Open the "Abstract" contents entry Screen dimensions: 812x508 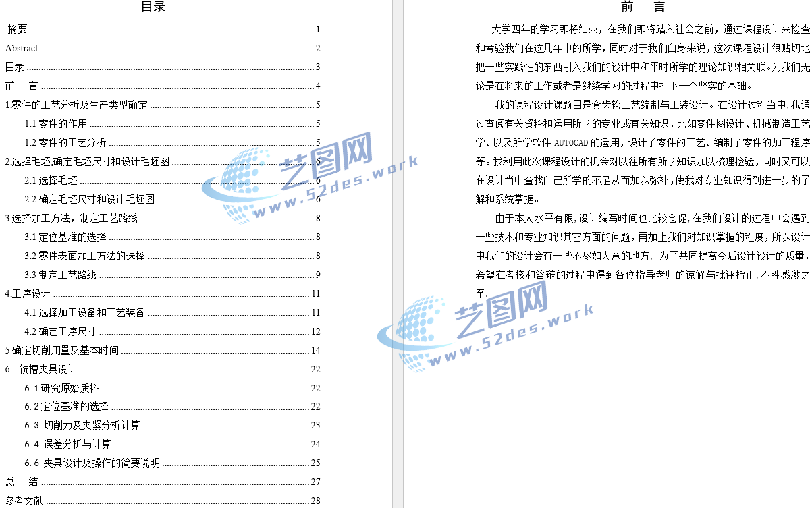(x=163, y=49)
